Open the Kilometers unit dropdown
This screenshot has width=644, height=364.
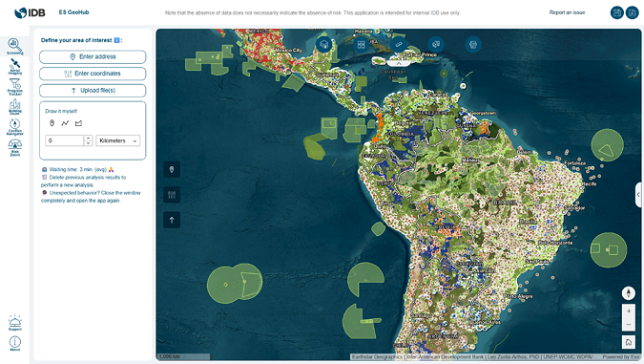click(x=118, y=140)
